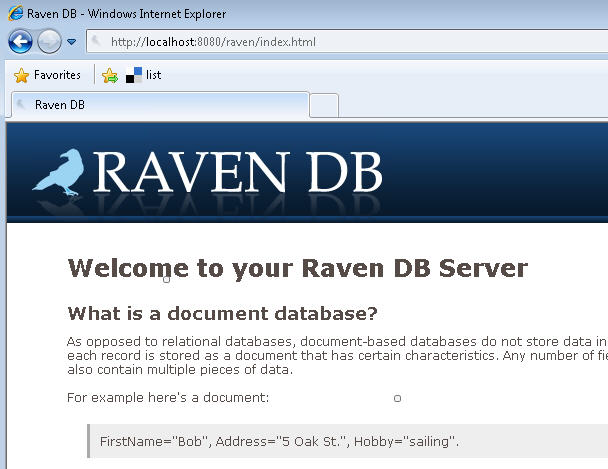The height and width of the screenshot is (469, 608).
Task: Click the 'For example here's a document:' text
Action: [x=168, y=398]
